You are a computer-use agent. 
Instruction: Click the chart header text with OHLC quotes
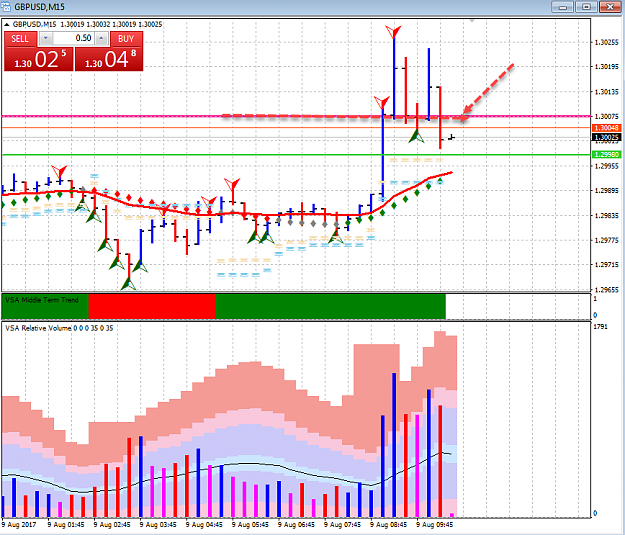[x=87, y=24]
